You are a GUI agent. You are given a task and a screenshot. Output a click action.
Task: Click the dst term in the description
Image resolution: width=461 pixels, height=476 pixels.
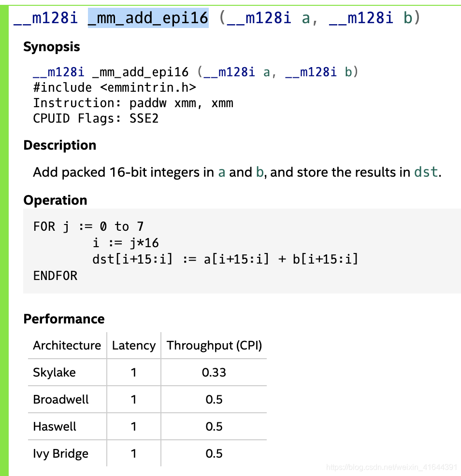[x=426, y=172]
